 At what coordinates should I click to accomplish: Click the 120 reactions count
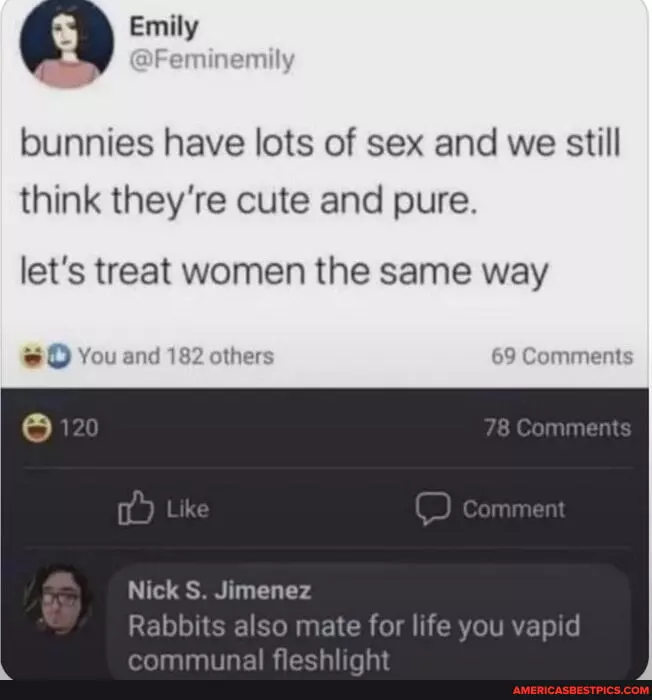pyautogui.click(x=79, y=428)
